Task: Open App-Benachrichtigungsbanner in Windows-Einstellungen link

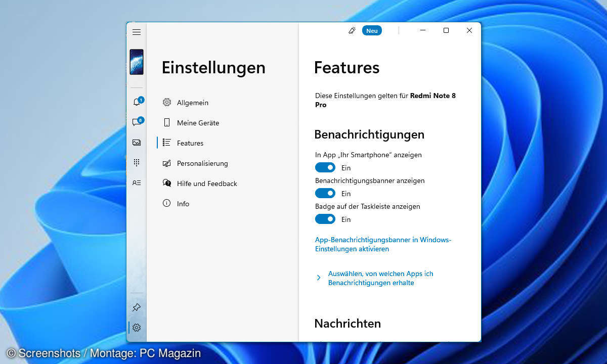Action: (383, 244)
